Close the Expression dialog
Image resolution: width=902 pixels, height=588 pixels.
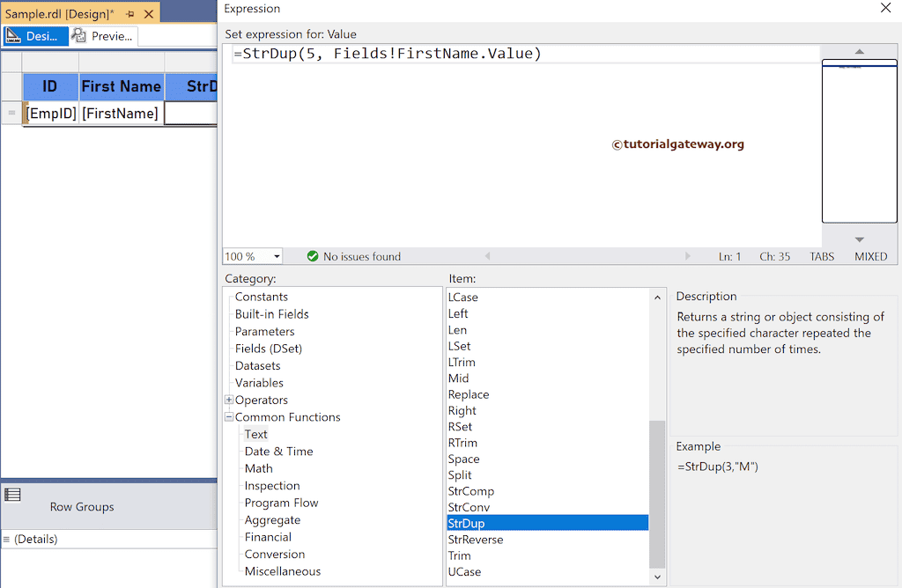point(887,9)
